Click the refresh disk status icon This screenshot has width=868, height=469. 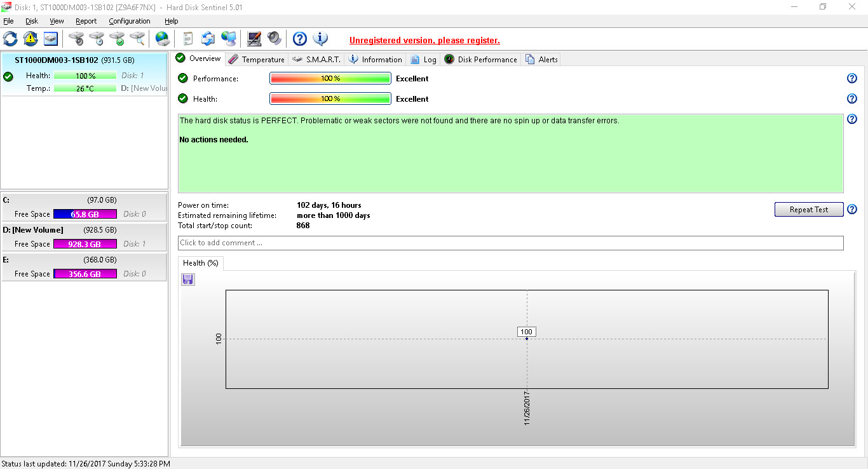click(x=11, y=39)
